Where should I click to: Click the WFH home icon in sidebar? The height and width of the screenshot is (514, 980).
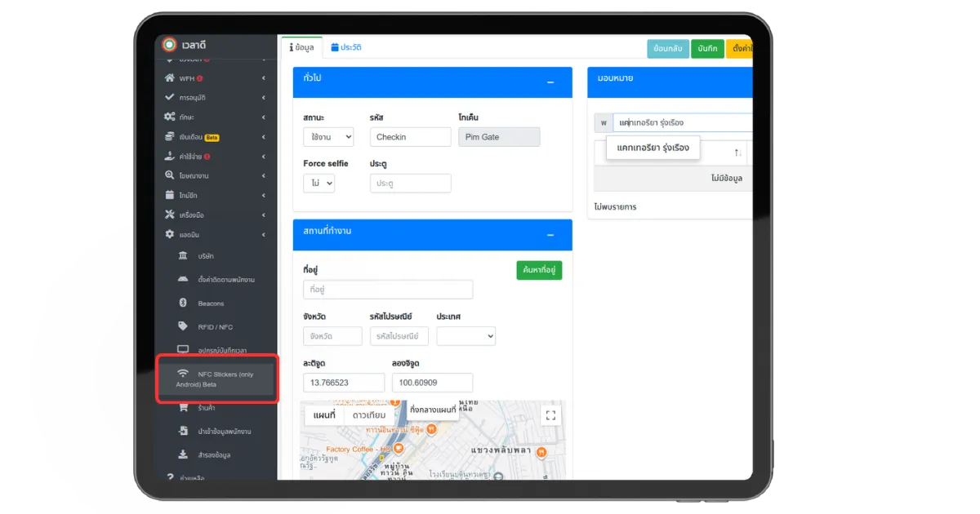(170, 78)
